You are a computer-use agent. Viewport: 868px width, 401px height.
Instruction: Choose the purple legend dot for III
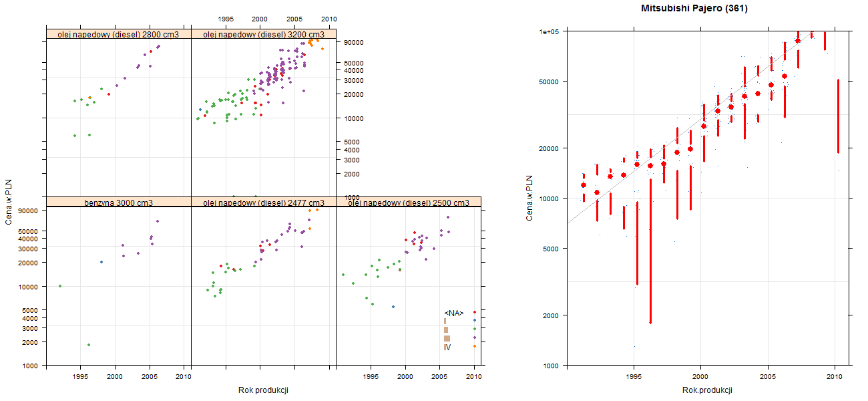(474, 338)
